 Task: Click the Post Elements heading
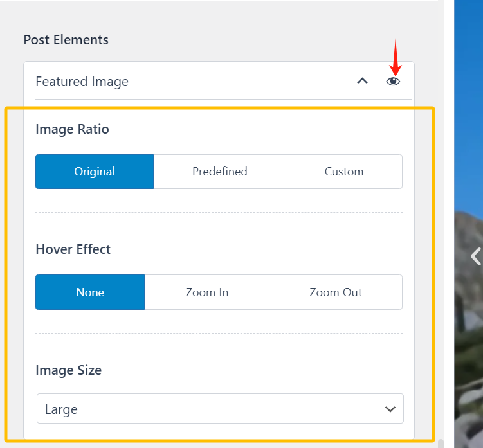[66, 40]
